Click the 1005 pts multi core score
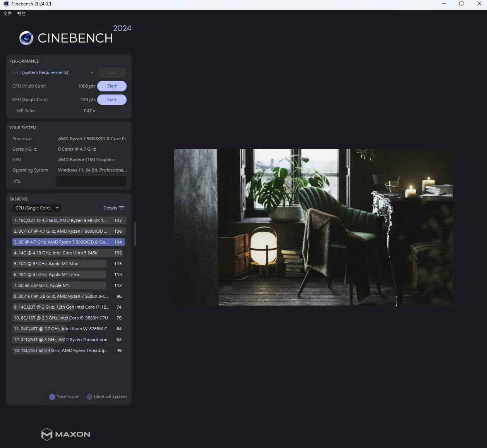Screen dimensions: 487x448 (x=86, y=86)
